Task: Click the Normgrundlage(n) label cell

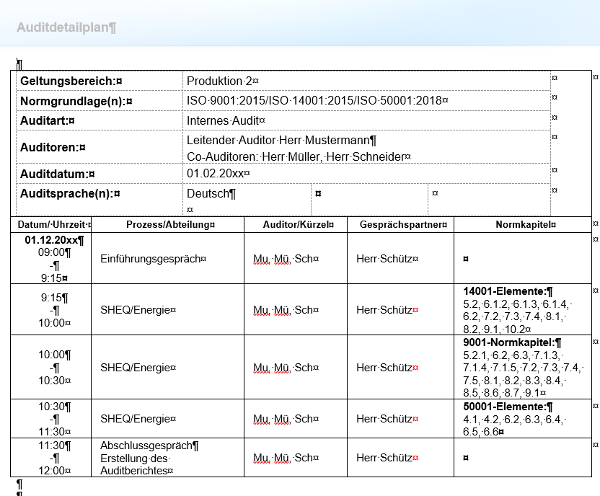Action: pyautogui.click(x=76, y=101)
